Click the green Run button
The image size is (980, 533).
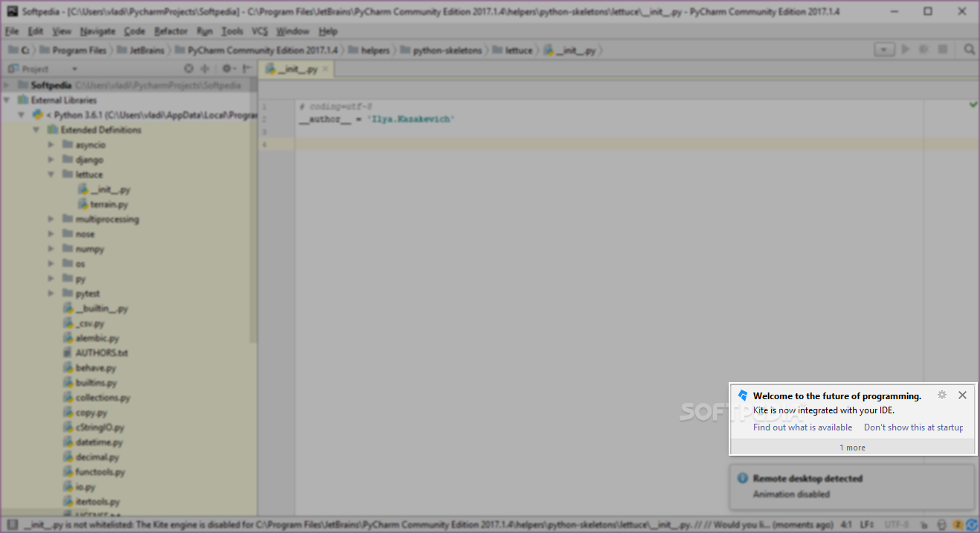(906, 50)
